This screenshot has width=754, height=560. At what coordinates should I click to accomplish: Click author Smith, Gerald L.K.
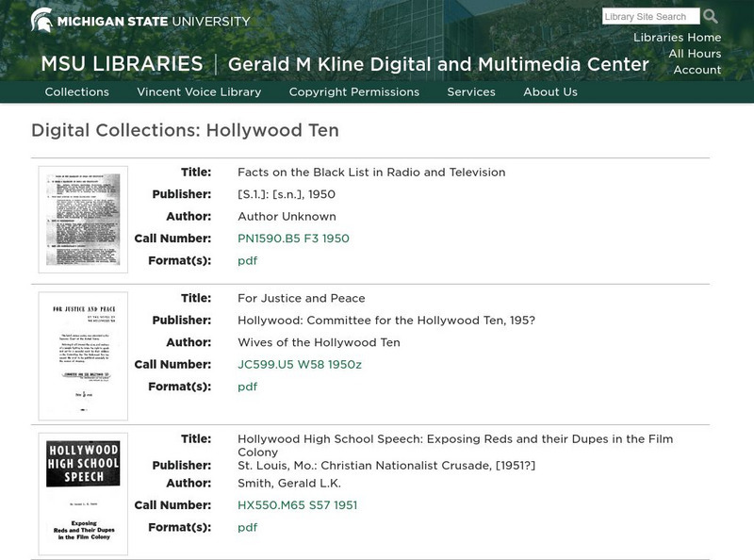(x=289, y=483)
